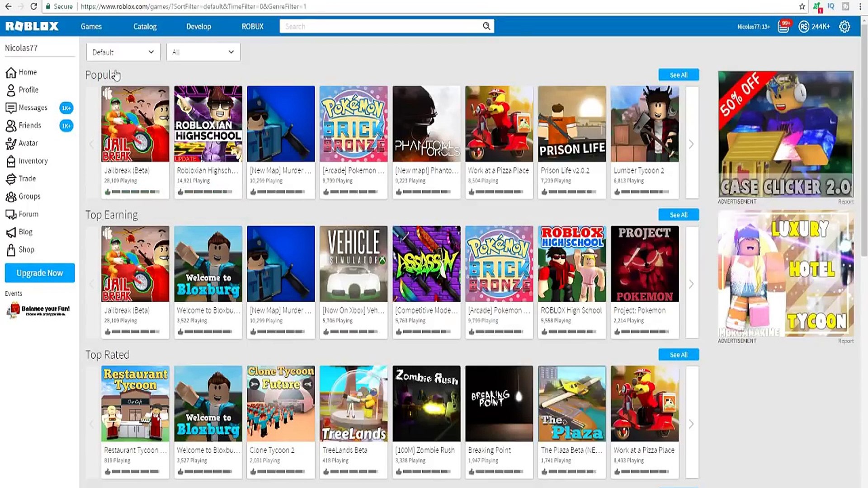Open Inventory from the sidebar
This screenshot has height=488, width=868.
coord(11,161)
